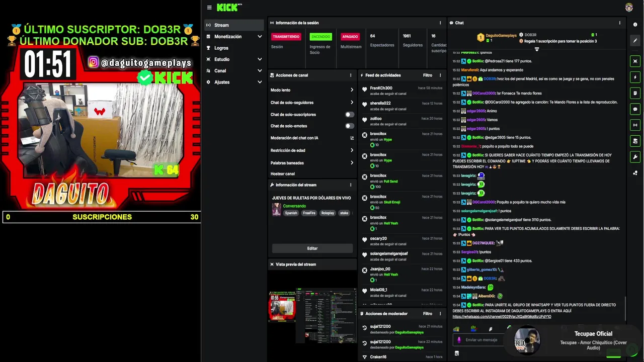Screen dimensions: 644x362
Task: Toggle the stream preview widget icon in sidebar
Action: pyautogui.click(x=635, y=61)
